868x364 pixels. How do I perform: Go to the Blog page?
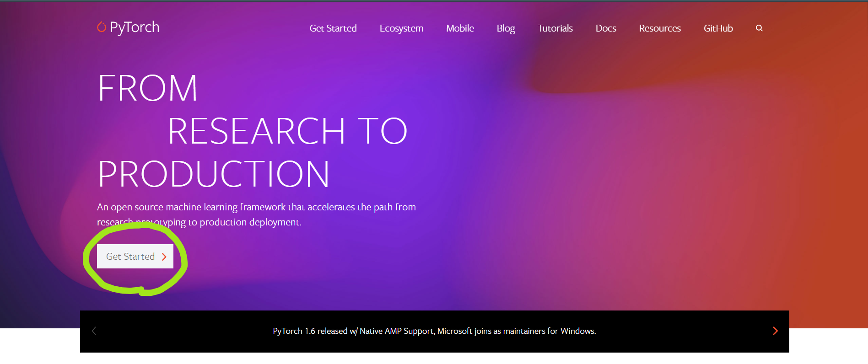coord(506,28)
